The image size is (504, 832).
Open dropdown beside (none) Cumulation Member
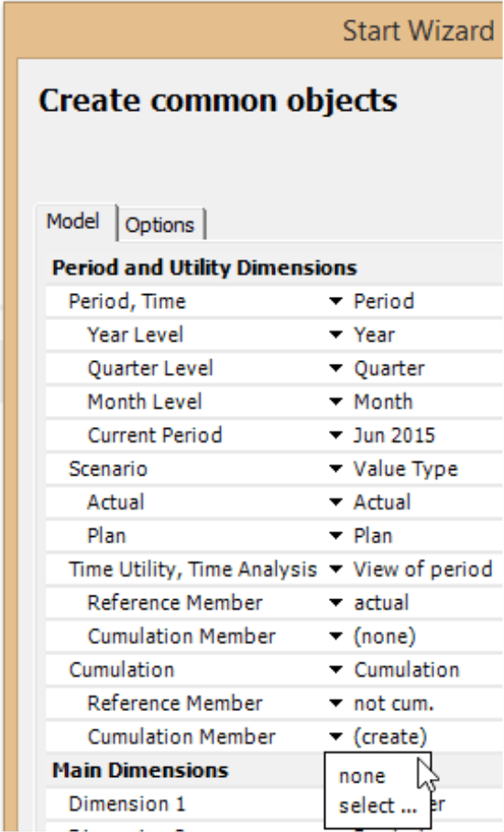click(335, 636)
